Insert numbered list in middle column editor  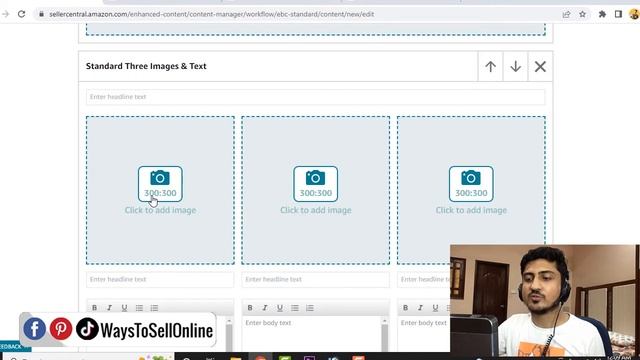(x=310, y=308)
